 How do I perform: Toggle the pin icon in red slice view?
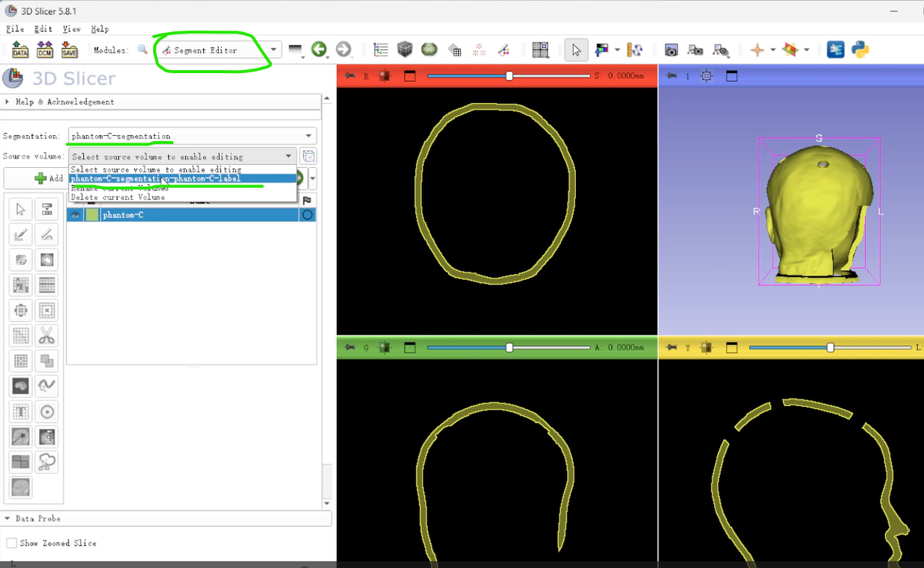(x=350, y=75)
